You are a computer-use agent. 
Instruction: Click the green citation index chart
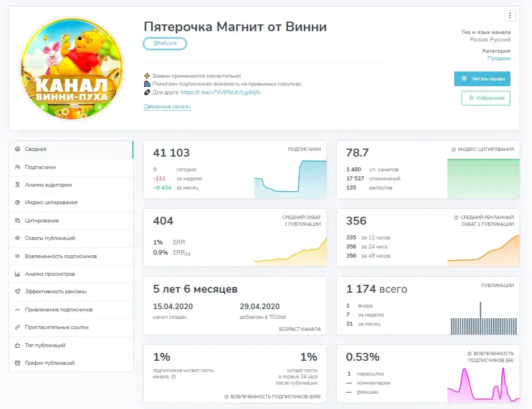pos(483,179)
